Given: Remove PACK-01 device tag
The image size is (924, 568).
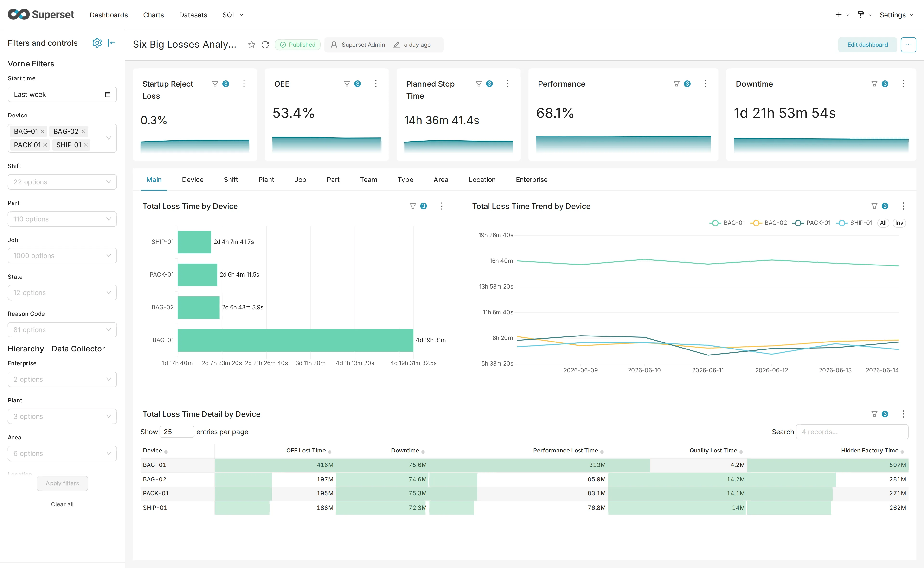Looking at the screenshot, I should coord(45,145).
